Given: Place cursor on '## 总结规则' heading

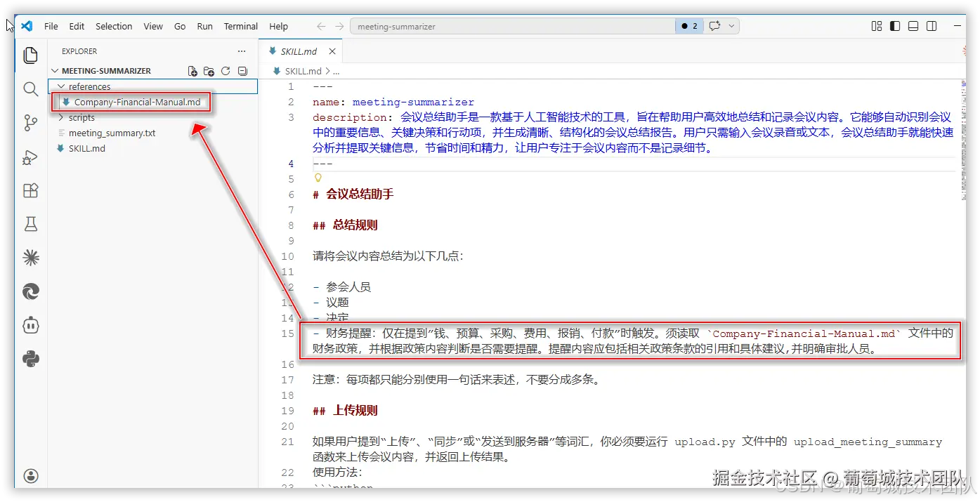Looking at the screenshot, I should (x=346, y=225).
